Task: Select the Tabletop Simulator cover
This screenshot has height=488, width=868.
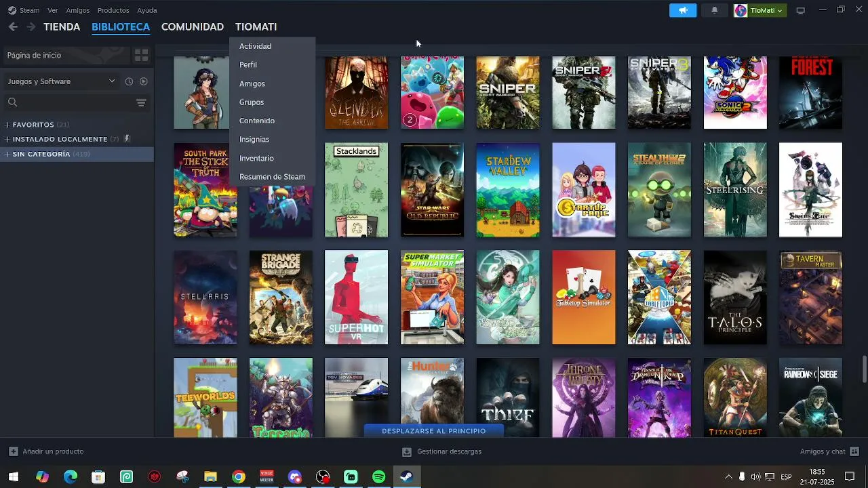Action: 584,298
